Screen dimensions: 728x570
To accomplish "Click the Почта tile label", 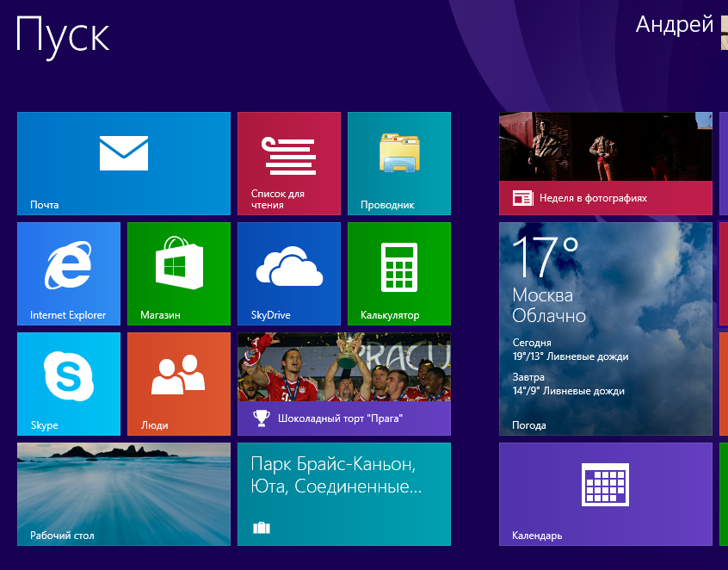I will [x=45, y=205].
